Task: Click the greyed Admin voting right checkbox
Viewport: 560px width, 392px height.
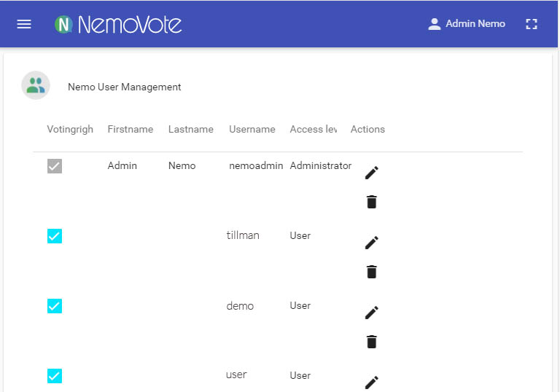Action: (55, 166)
